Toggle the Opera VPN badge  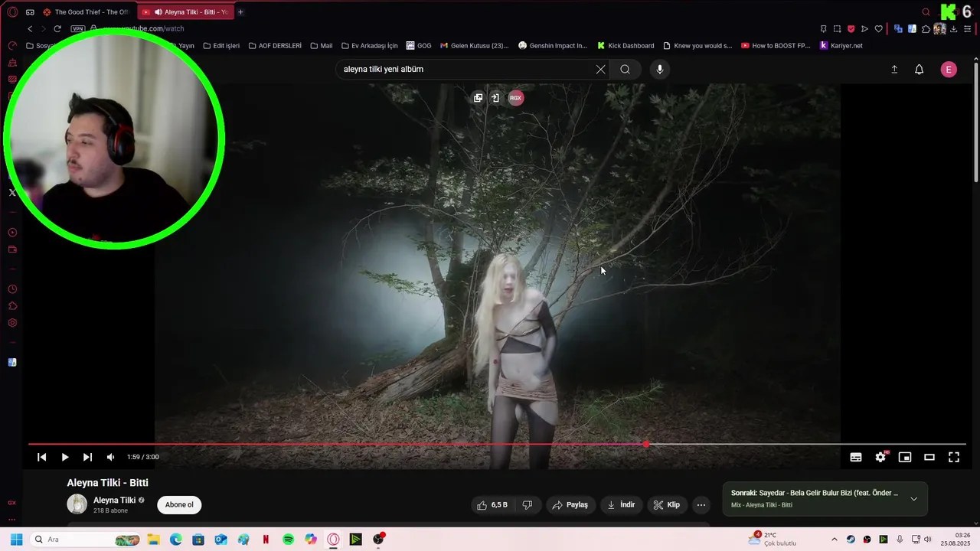click(x=78, y=28)
